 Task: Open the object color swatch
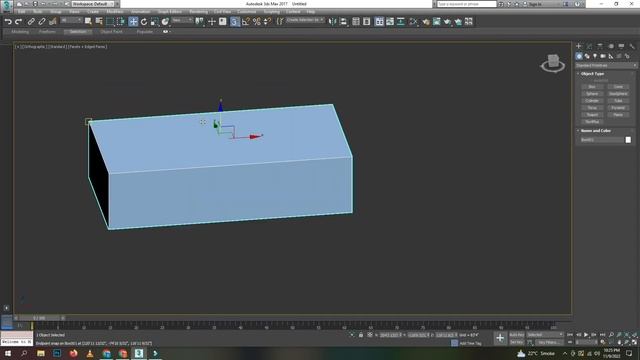628,140
